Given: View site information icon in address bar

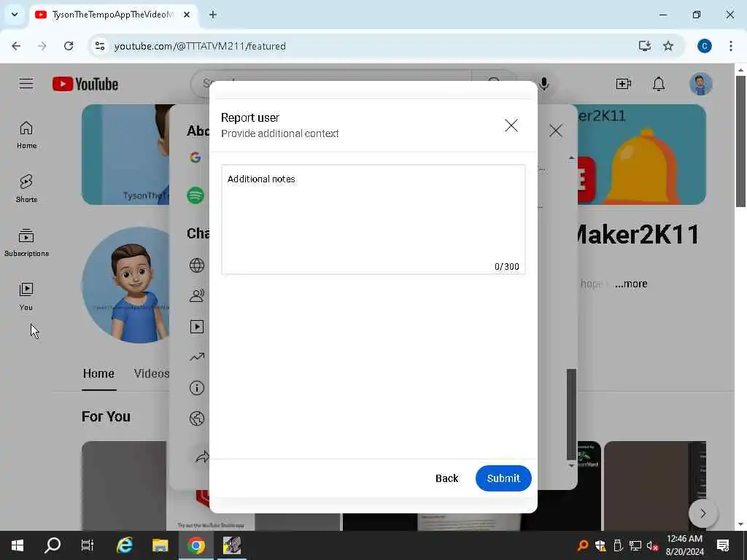Looking at the screenshot, I should (99, 46).
